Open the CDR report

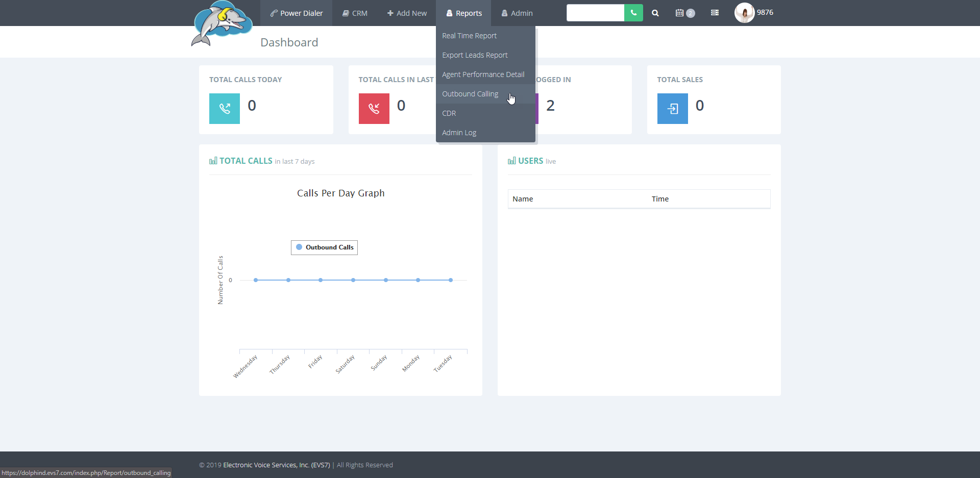click(x=485, y=113)
